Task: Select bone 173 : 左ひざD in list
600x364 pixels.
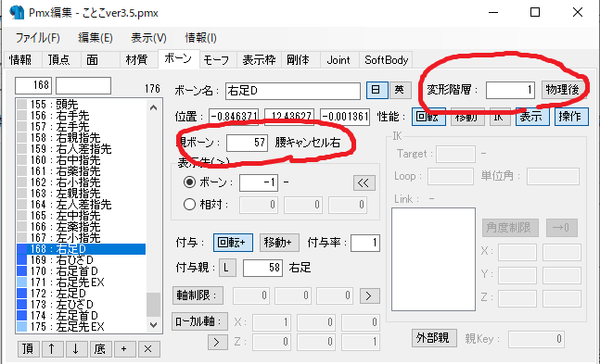Action: [x=81, y=305]
